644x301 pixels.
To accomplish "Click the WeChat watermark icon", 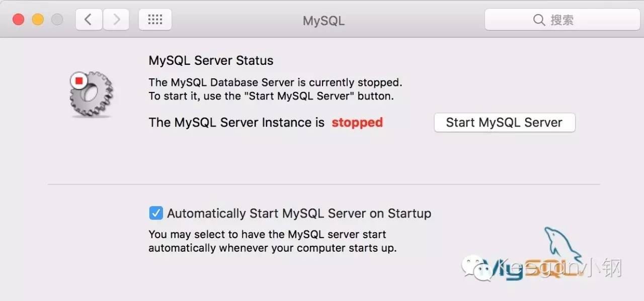I will coord(477,267).
